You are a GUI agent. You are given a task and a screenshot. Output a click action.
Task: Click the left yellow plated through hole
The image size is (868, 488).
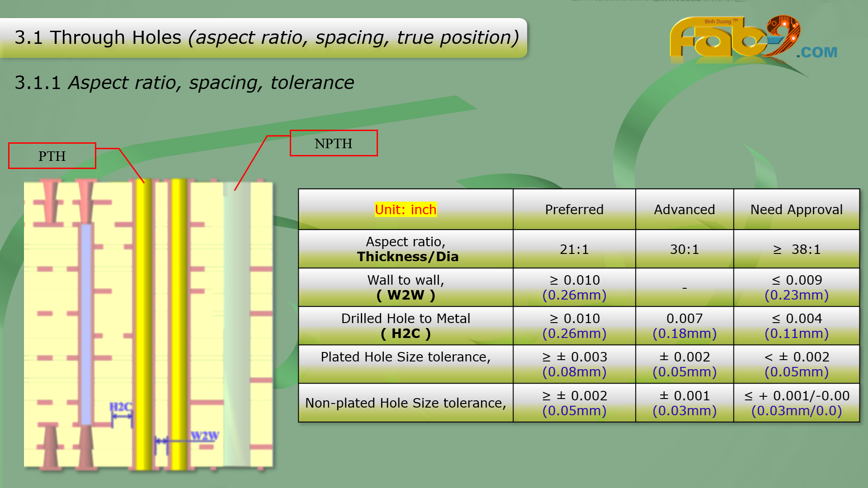pyautogui.click(x=143, y=323)
